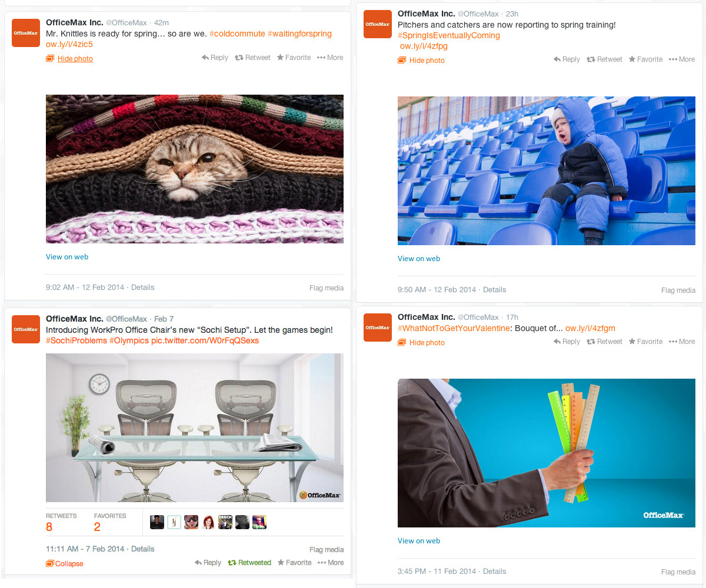Open the #SochiProblems hashtag

pos(76,340)
